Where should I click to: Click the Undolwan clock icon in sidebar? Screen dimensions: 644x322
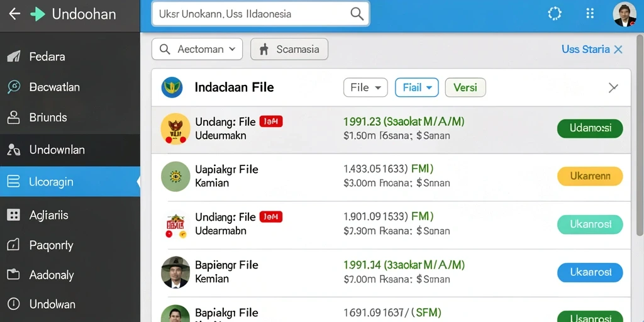click(x=14, y=304)
